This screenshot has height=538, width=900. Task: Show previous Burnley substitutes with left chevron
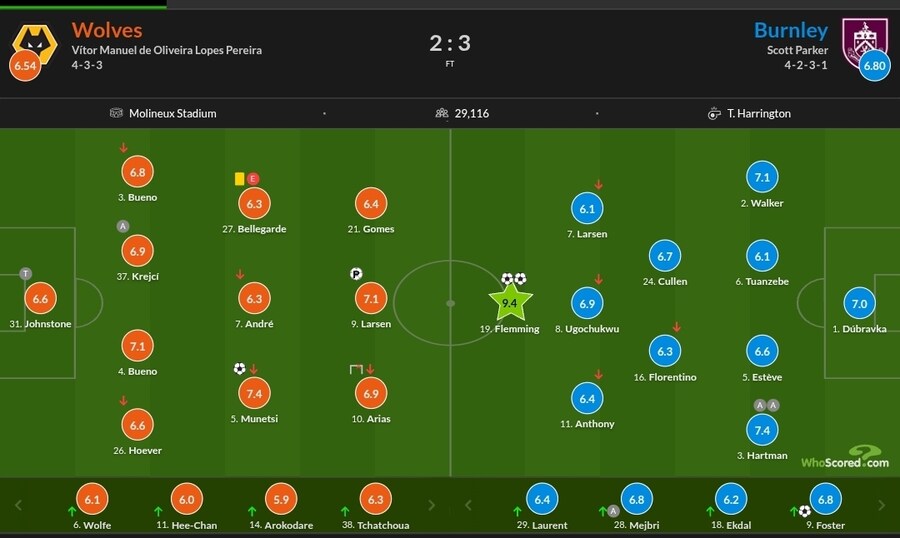click(x=469, y=505)
